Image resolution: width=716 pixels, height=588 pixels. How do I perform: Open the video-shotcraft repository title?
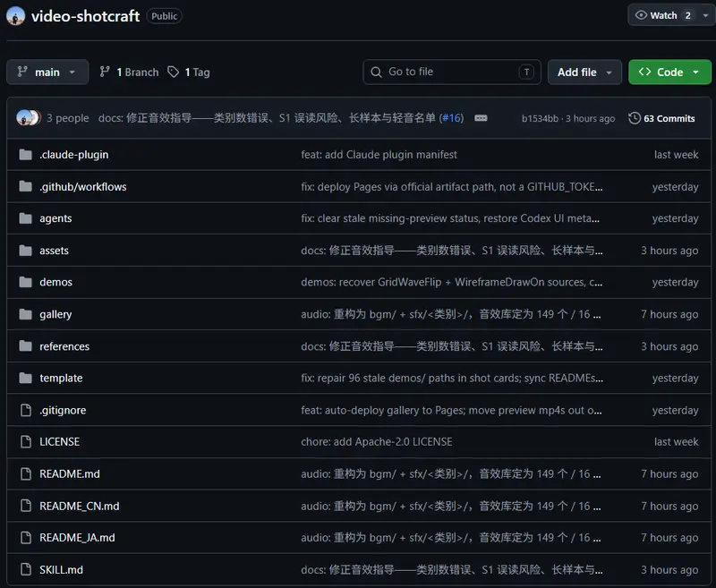pyautogui.click(x=85, y=16)
